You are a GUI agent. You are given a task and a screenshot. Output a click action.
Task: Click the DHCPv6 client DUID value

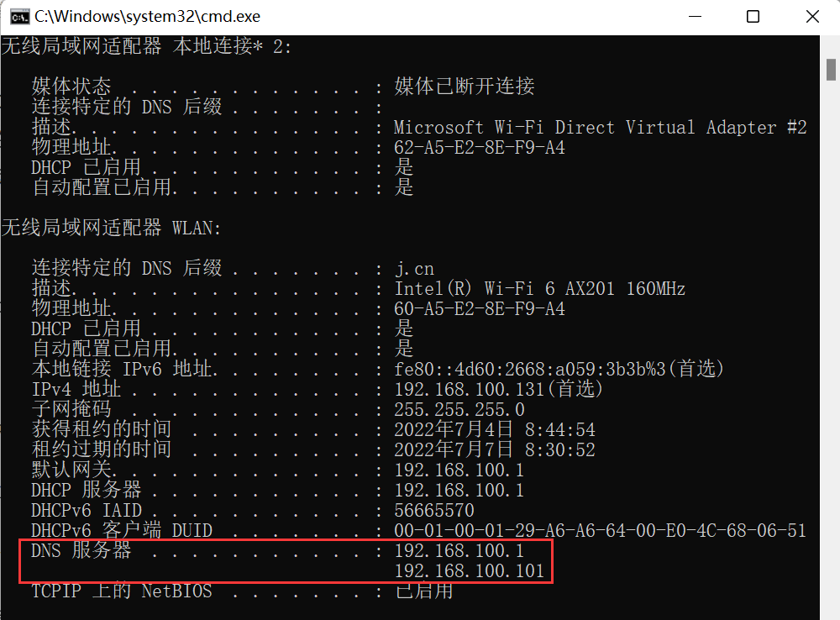(x=600, y=531)
